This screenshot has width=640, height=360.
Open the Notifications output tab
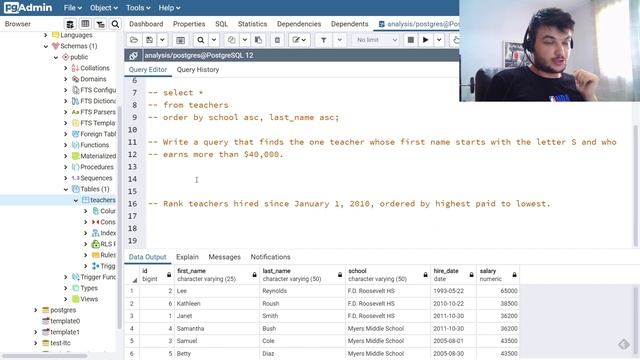(x=271, y=257)
